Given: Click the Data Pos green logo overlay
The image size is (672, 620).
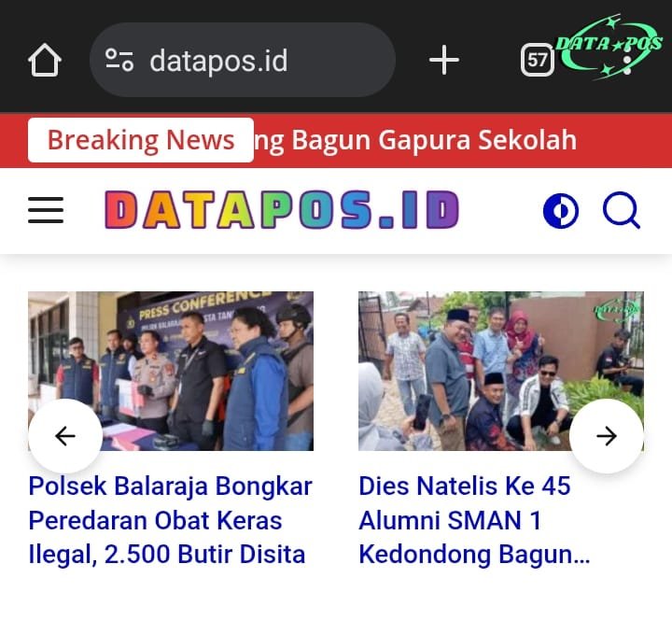Looking at the screenshot, I should click(x=609, y=48).
